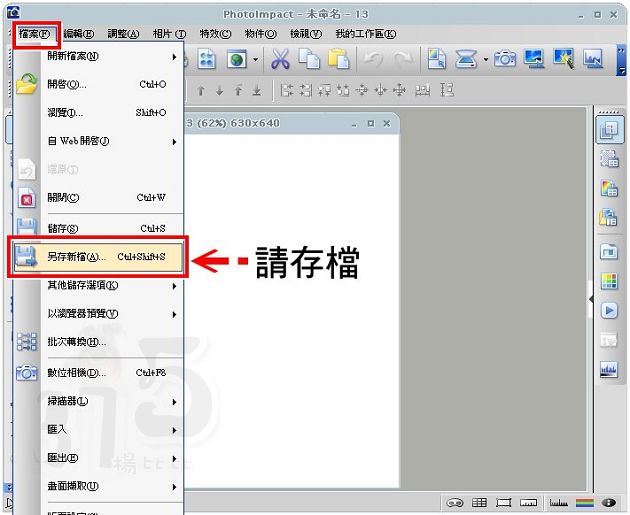Click the top panel icon in right sidebar
The width and height of the screenshot is (630, 515).
[610, 130]
